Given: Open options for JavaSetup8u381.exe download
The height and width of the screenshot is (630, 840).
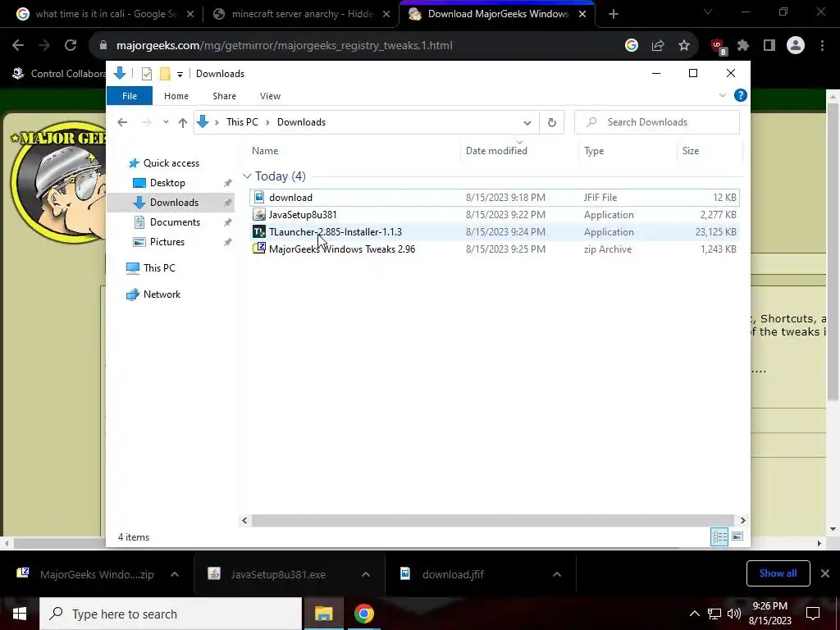Looking at the screenshot, I should [x=366, y=574].
